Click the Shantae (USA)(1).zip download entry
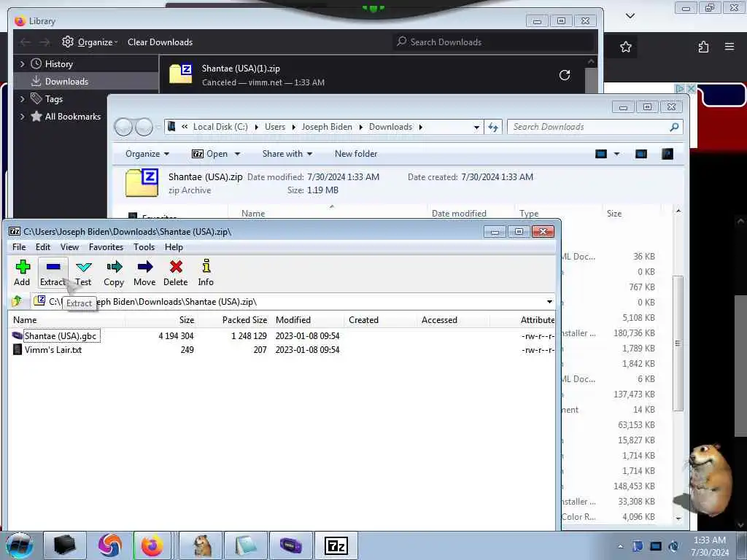This screenshot has height=560, width=747. [x=371, y=75]
